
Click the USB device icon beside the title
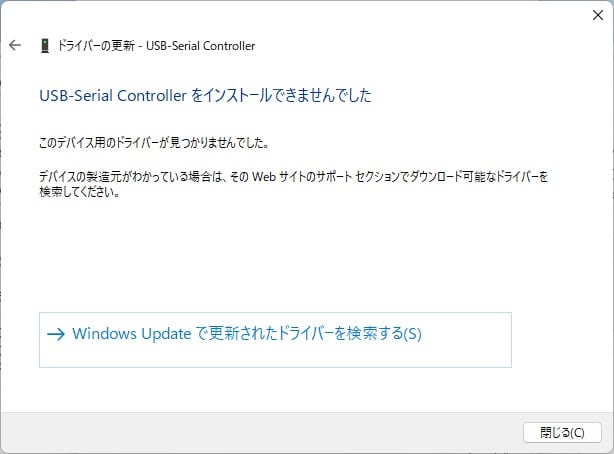(45, 46)
